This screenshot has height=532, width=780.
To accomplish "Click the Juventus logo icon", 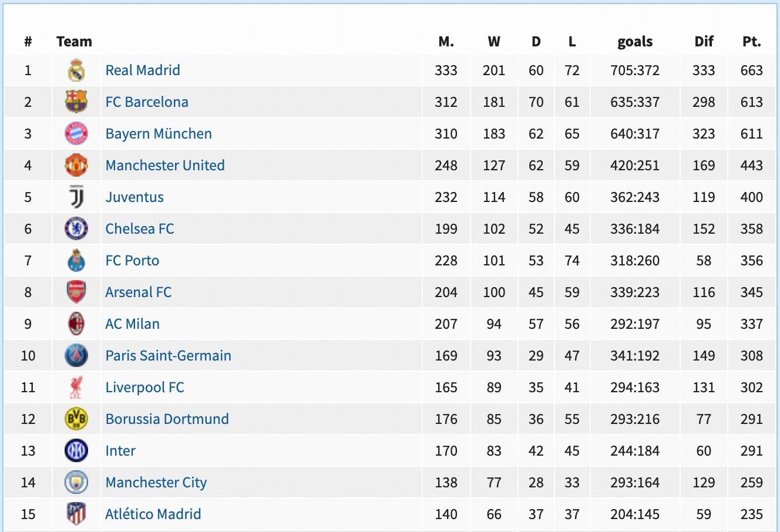I will pos(76,197).
